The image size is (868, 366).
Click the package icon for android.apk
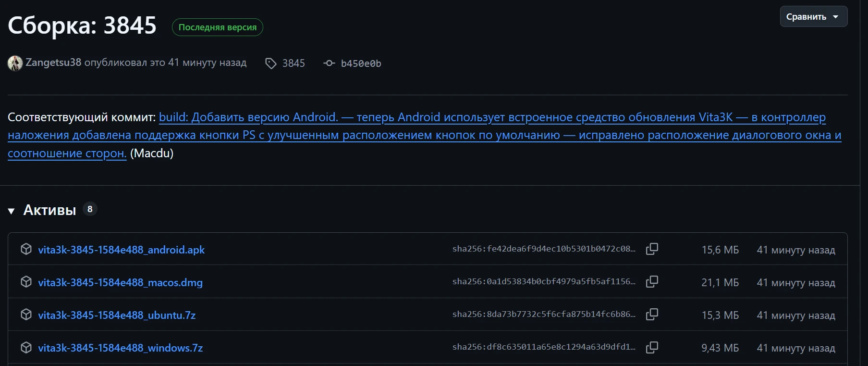click(26, 249)
